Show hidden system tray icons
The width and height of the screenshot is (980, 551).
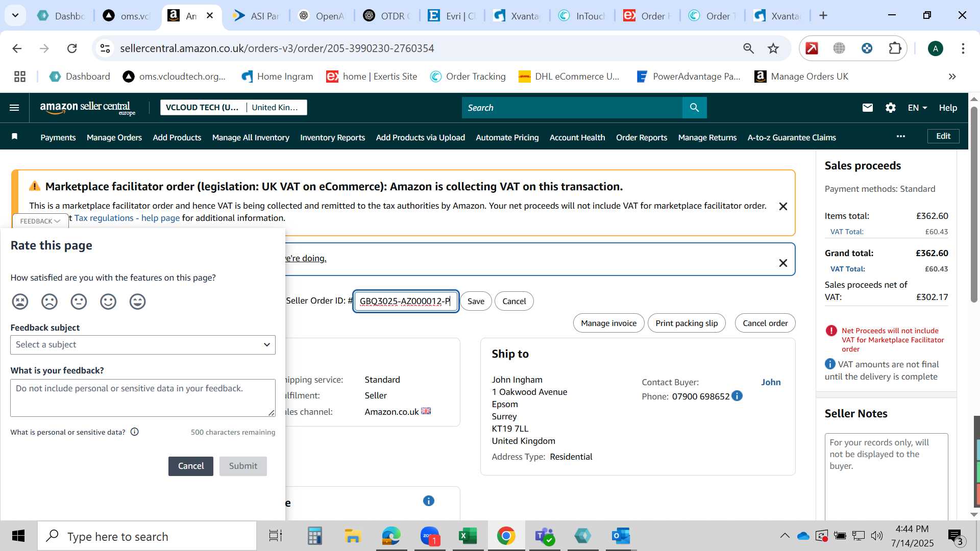785,536
